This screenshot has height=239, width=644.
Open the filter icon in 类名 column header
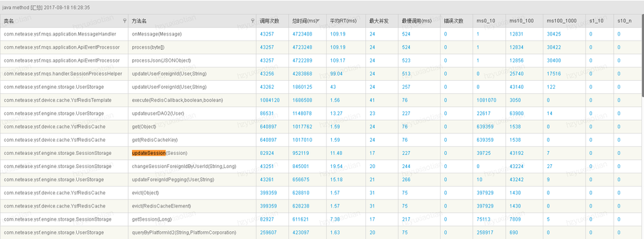[x=125, y=21]
